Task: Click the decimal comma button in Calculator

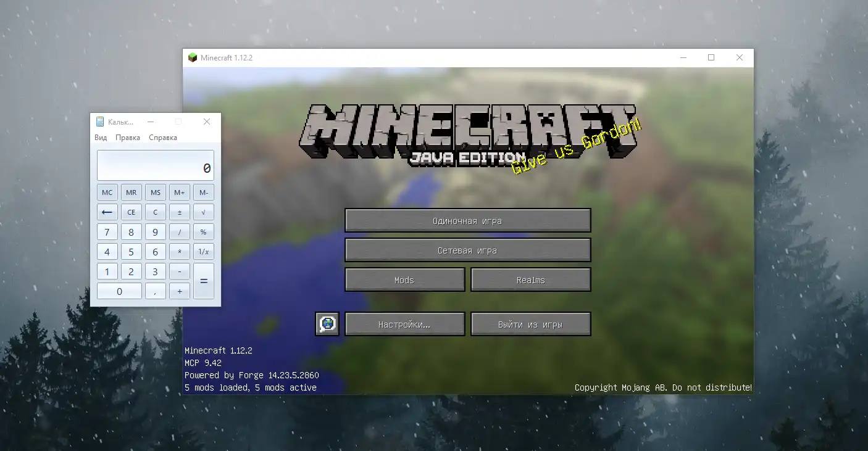Action: pos(156,291)
